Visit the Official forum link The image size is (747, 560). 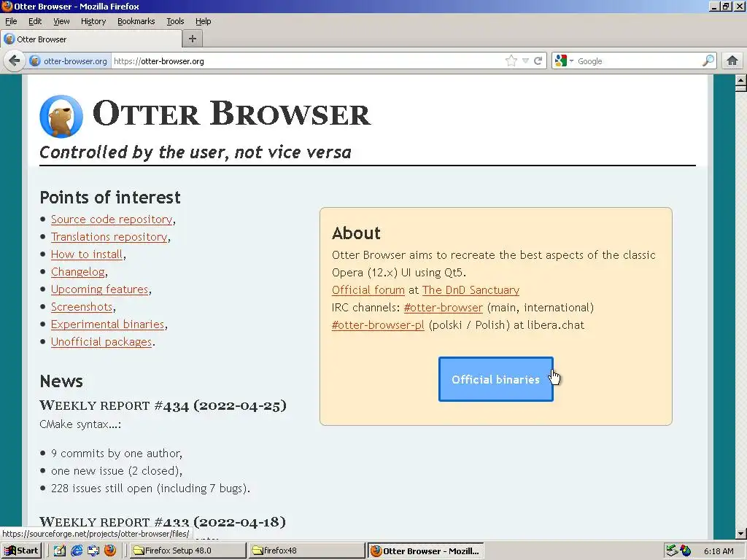pyautogui.click(x=368, y=290)
